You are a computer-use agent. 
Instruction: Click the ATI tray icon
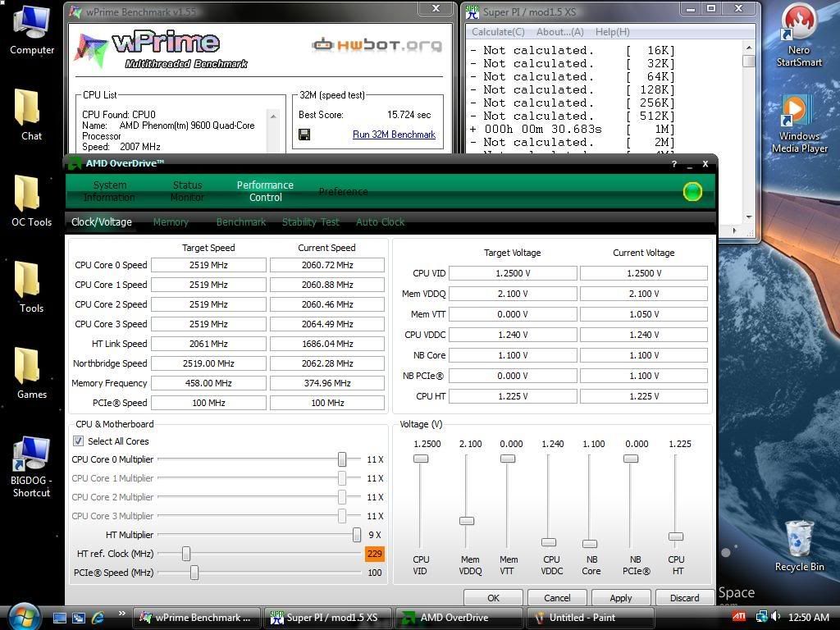click(x=739, y=617)
